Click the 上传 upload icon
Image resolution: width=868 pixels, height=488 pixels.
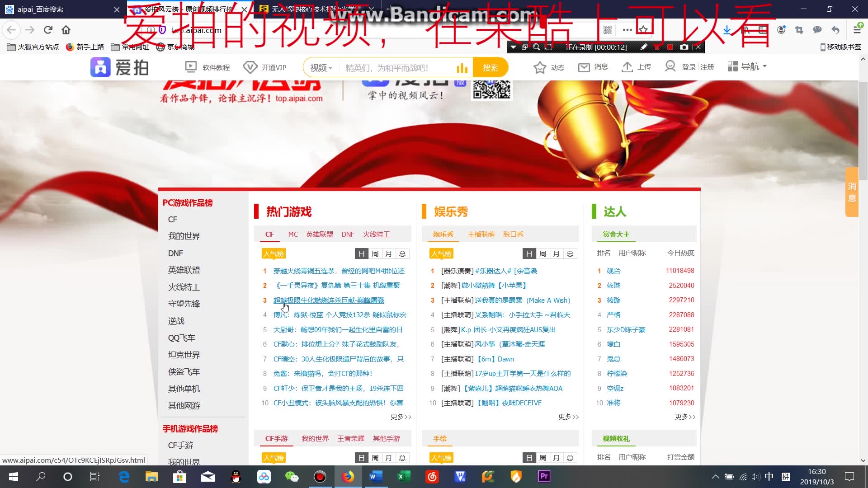[x=627, y=67]
